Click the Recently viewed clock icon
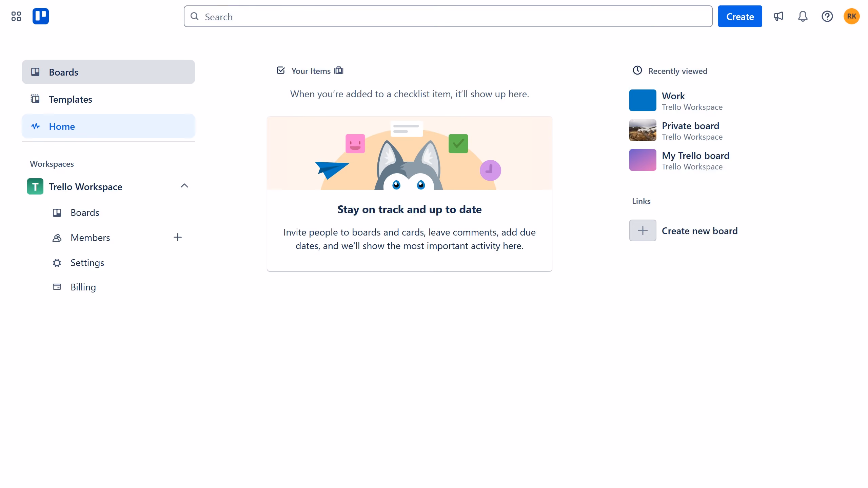The image size is (868, 488). point(637,70)
